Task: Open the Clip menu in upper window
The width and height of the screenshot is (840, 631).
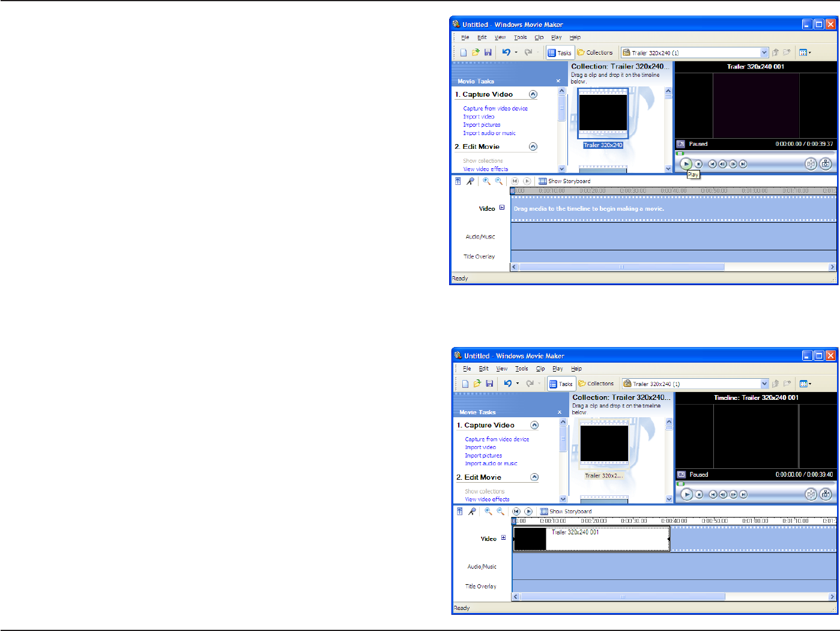Action: point(539,37)
